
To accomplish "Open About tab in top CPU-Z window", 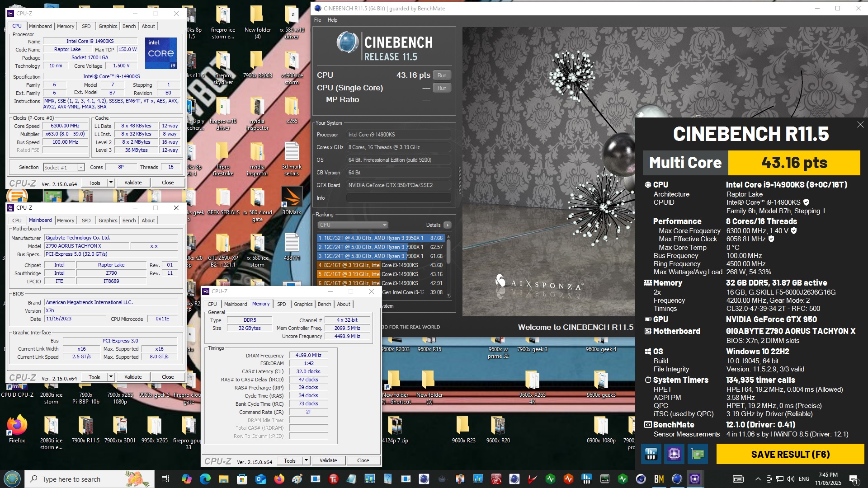I will (148, 26).
